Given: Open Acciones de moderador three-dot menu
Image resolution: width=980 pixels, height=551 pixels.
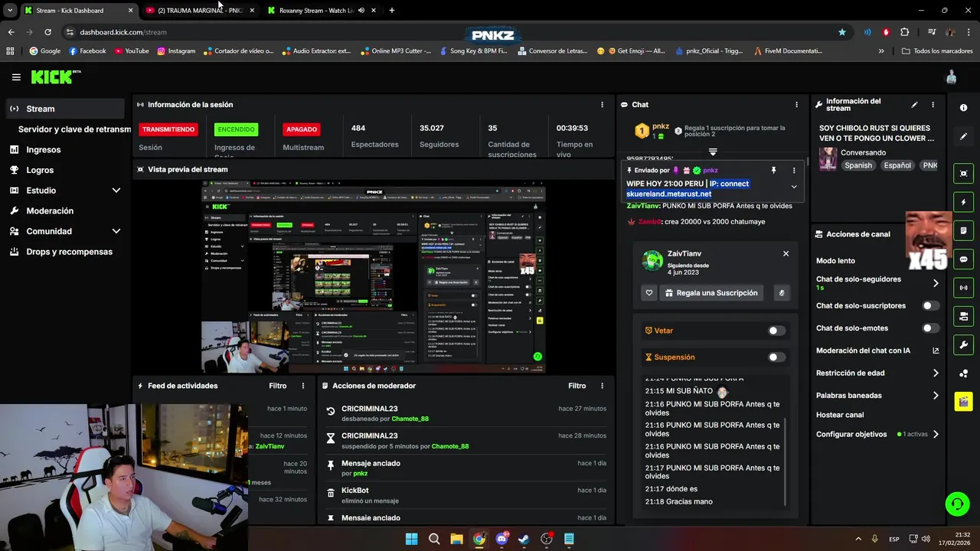Looking at the screenshot, I should (602, 386).
